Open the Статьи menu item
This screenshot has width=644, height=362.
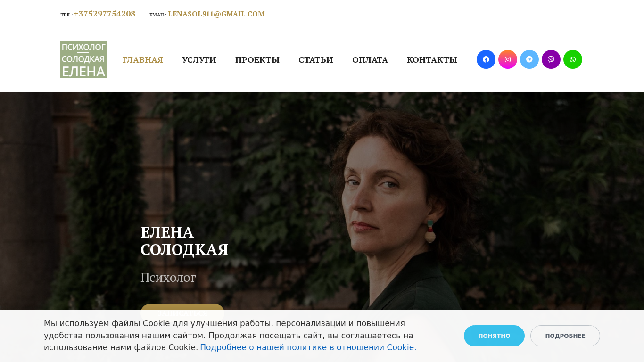(316, 60)
